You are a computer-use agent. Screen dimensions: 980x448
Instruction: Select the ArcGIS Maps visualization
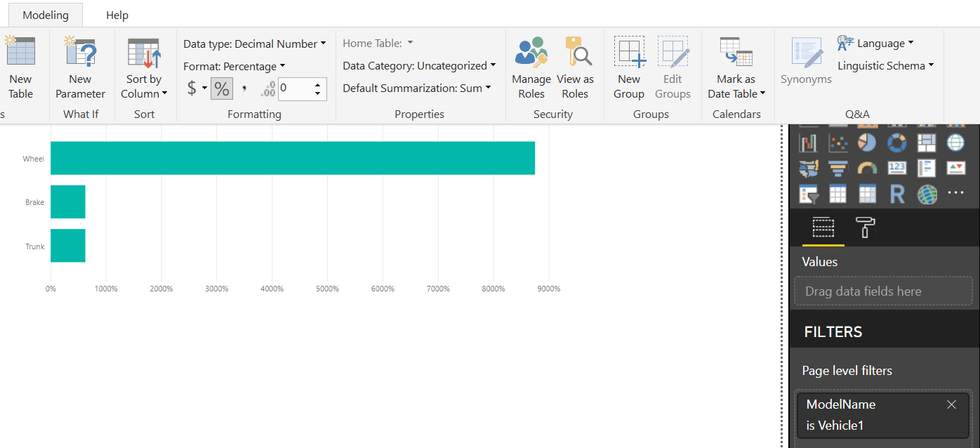pyautogui.click(x=927, y=193)
